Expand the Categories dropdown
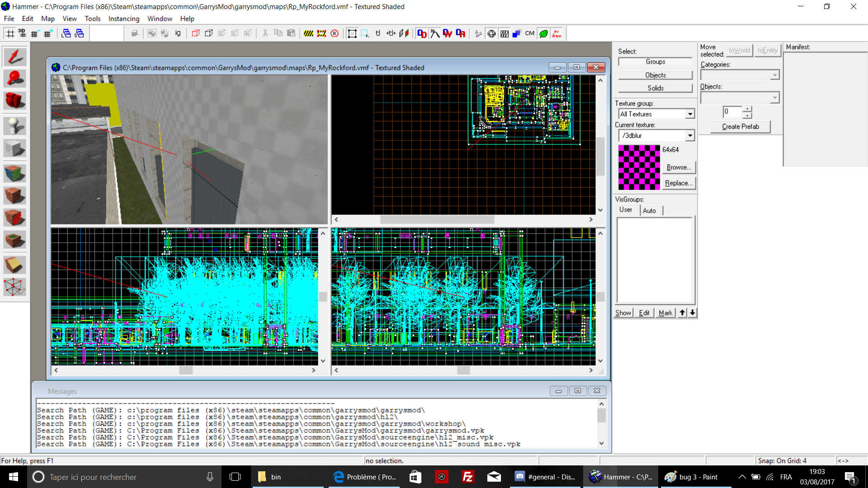The image size is (868, 488). [x=775, y=75]
